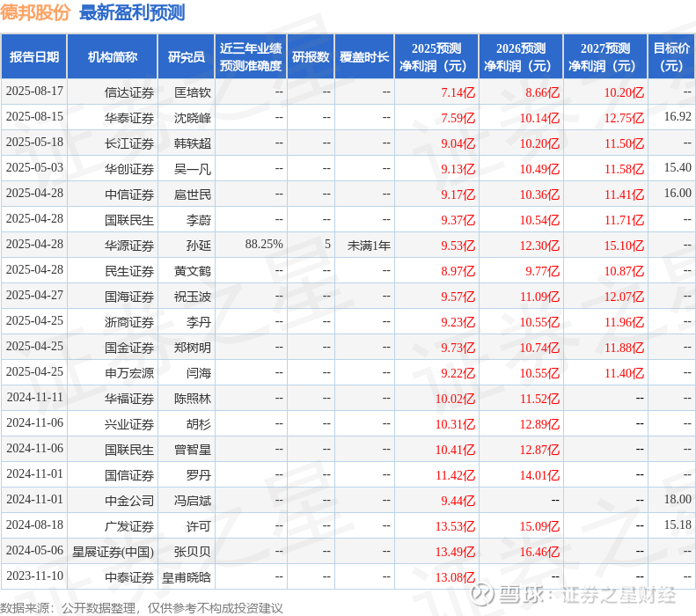
Task: Click the 研究员 column header
Action: coord(187,57)
